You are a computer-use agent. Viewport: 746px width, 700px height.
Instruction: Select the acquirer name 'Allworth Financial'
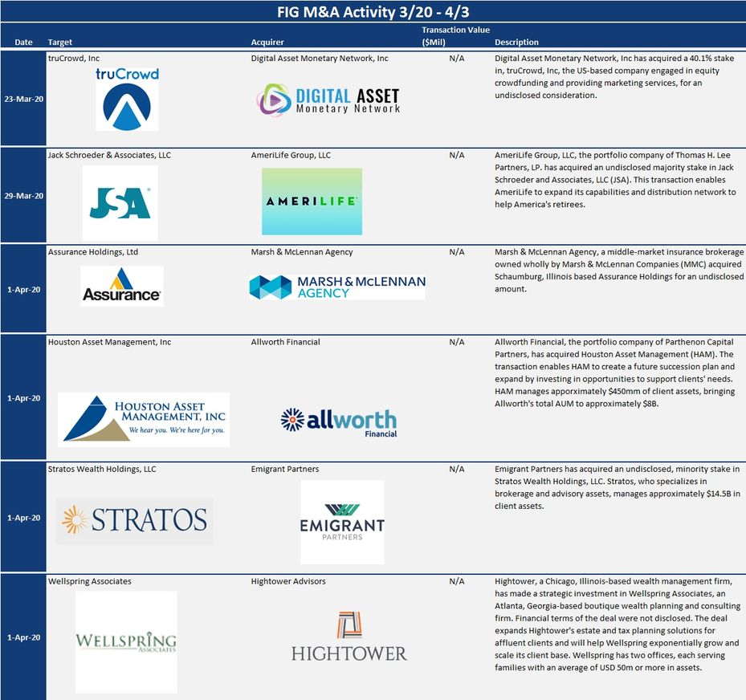click(x=285, y=342)
